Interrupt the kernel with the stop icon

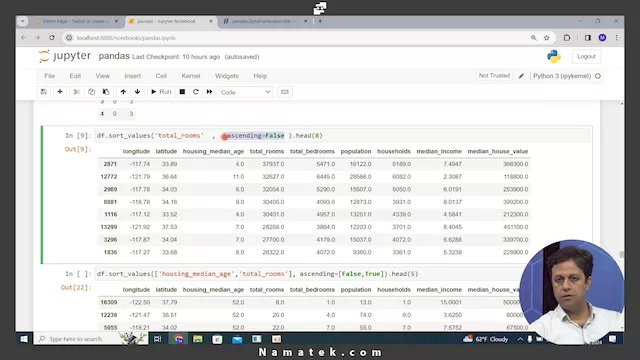pyautogui.click(x=182, y=92)
